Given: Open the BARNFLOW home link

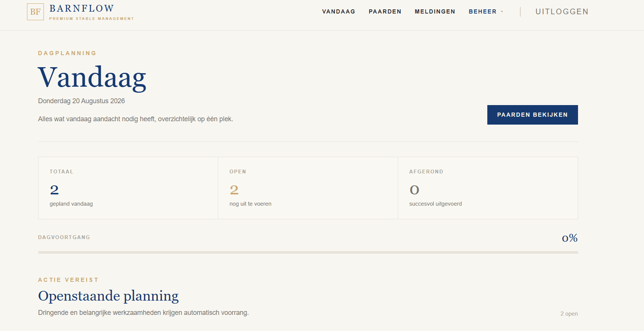Looking at the screenshot, I should click(81, 8).
